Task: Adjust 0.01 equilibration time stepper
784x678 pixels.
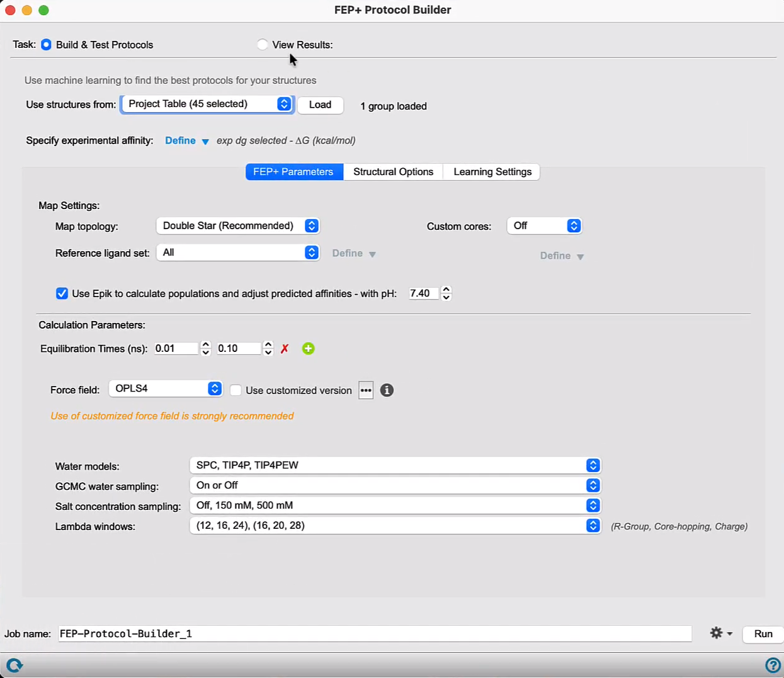Action: 205,349
